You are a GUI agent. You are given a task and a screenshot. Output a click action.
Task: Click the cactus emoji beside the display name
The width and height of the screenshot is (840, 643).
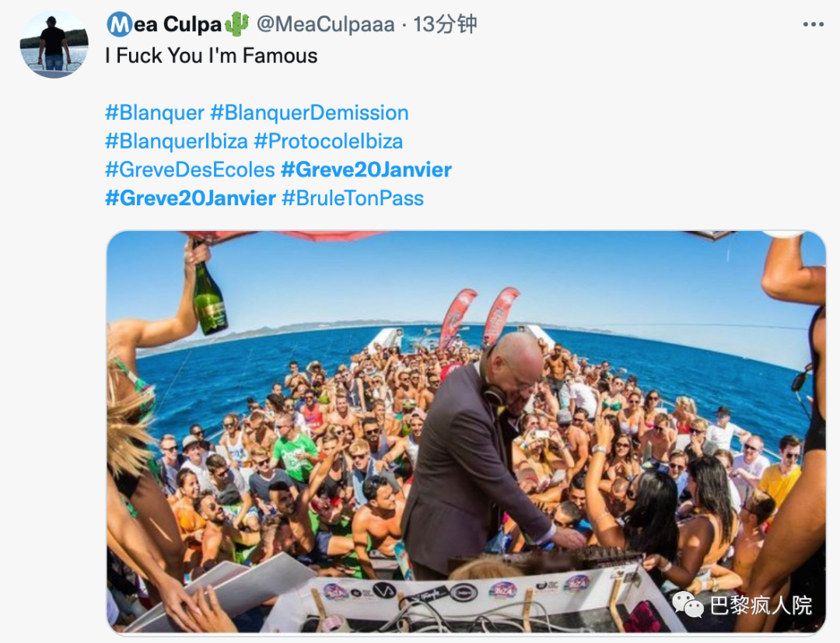236,24
